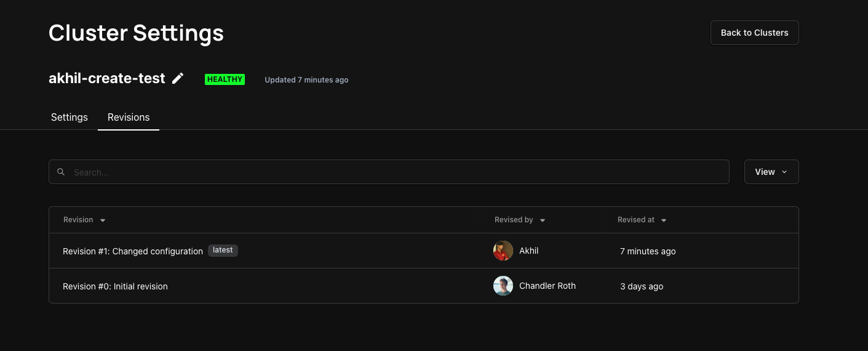Screen dimensions: 868x351
Task: Click the search magnifier icon
Action: (61, 172)
